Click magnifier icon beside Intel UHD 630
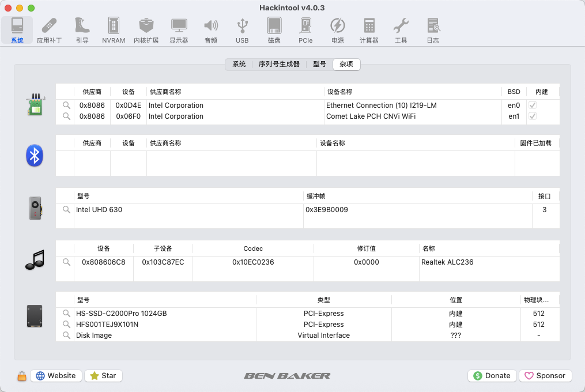The image size is (585, 392). click(66, 209)
